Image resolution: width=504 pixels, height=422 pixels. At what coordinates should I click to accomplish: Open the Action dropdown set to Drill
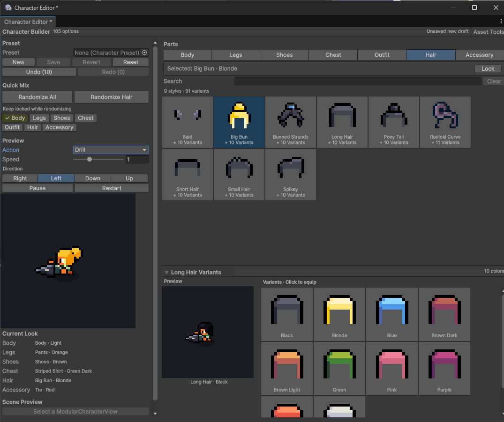pyautogui.click(x=111, y=150)
